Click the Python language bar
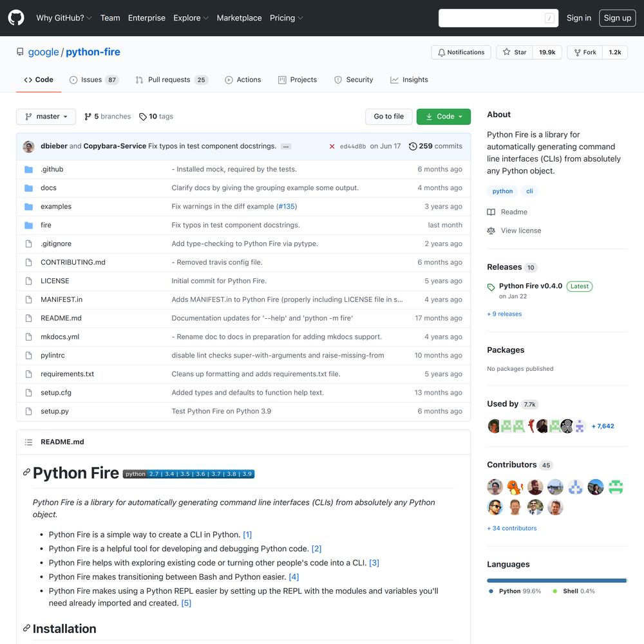 556,581
